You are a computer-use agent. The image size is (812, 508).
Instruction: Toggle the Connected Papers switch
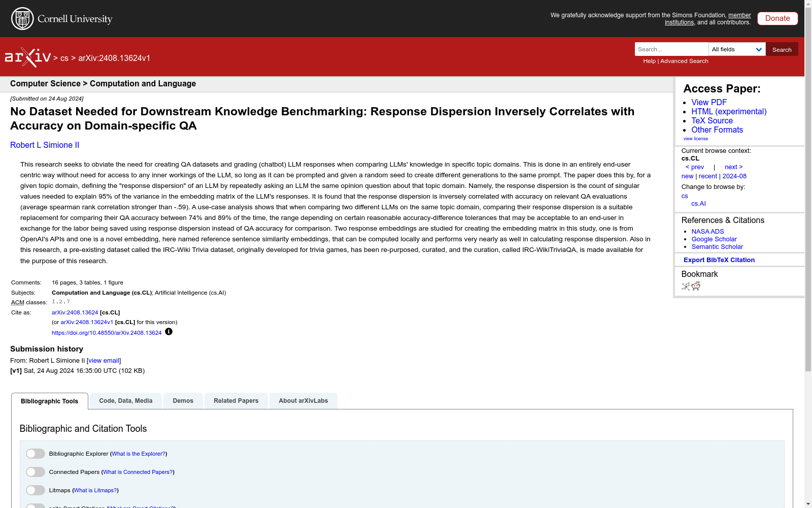36,472
